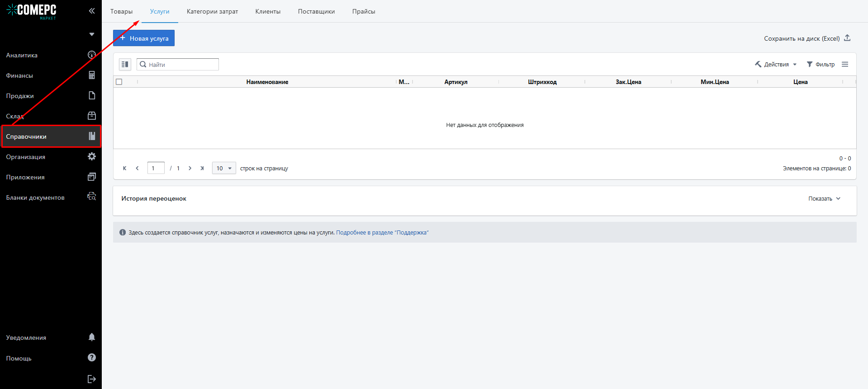The image size is (868, 389).
Task: Open the Фильтр panel
Action: [821, 64]
